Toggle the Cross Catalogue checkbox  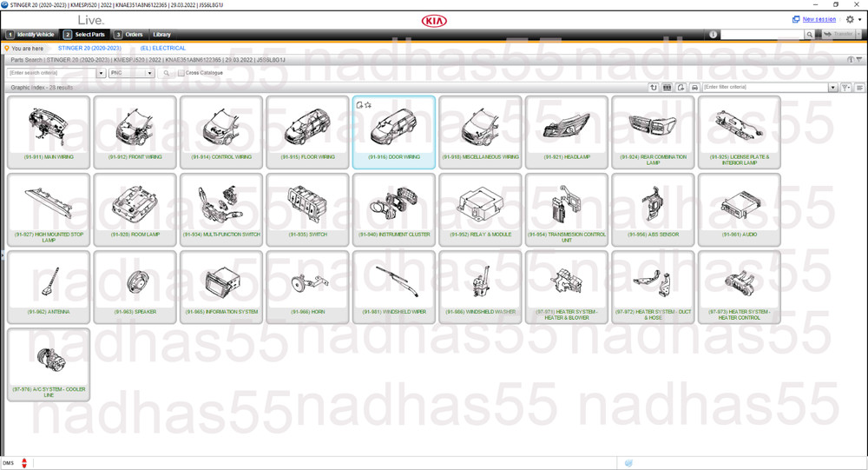pos(181,73)
